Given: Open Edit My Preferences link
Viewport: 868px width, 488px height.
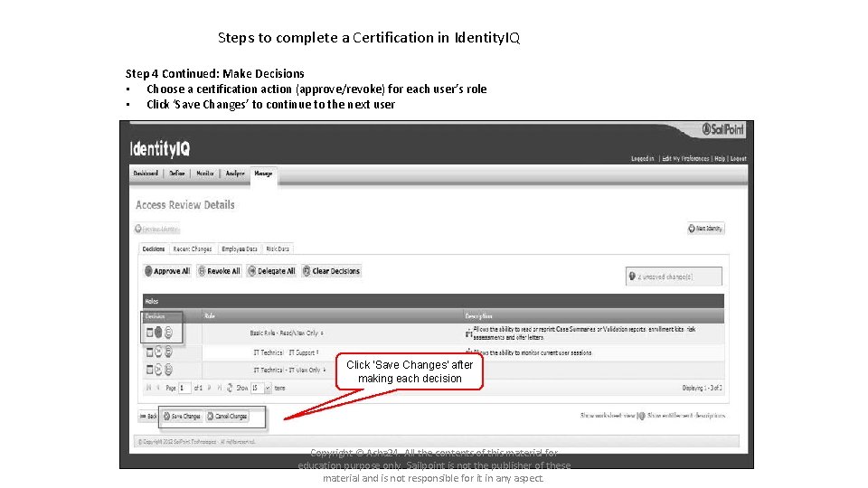Looking at the screenshot, I should (685, 158).
